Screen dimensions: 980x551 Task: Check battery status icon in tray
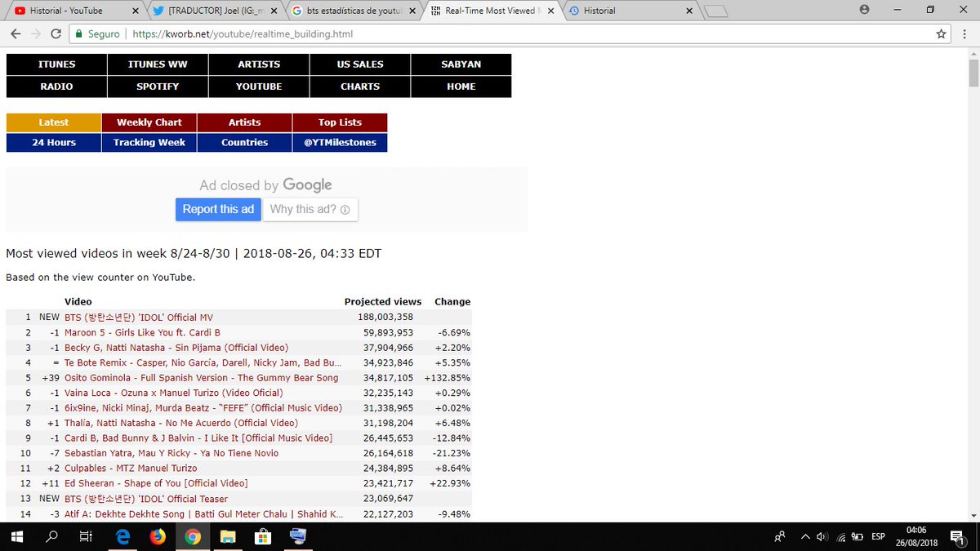click(857, 536)
